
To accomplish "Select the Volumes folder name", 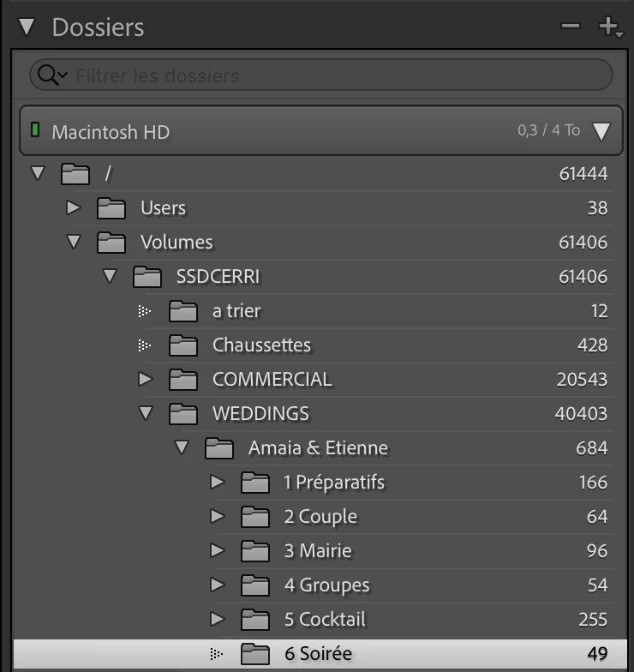I will [x=176, y=242].
